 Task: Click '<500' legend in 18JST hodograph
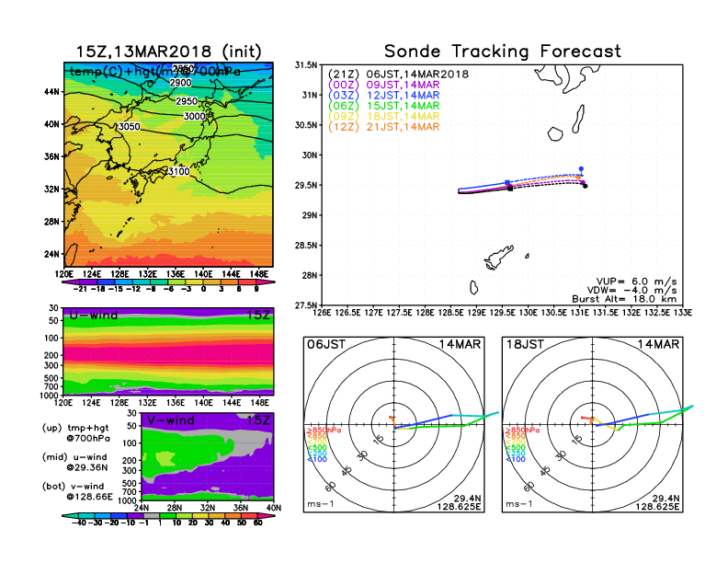coord(516,448)
